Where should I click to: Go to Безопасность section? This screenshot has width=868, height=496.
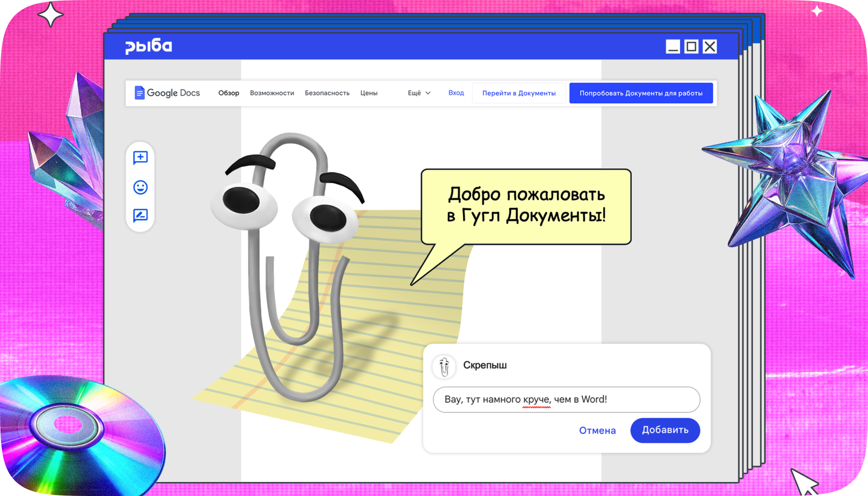click(x=327, y=93)
